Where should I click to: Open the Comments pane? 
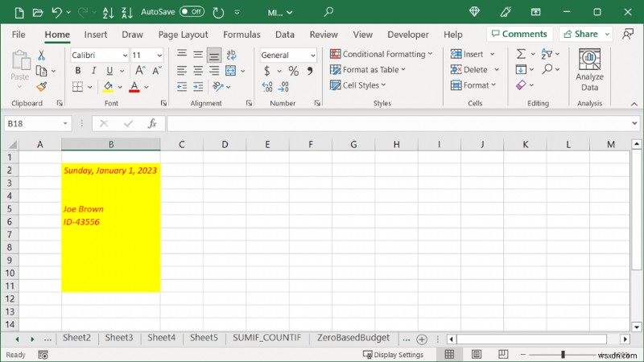tap(519, 34)
